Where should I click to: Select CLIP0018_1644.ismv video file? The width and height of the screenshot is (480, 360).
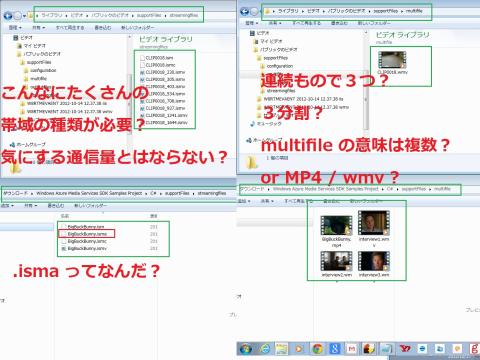click(163, 123)
